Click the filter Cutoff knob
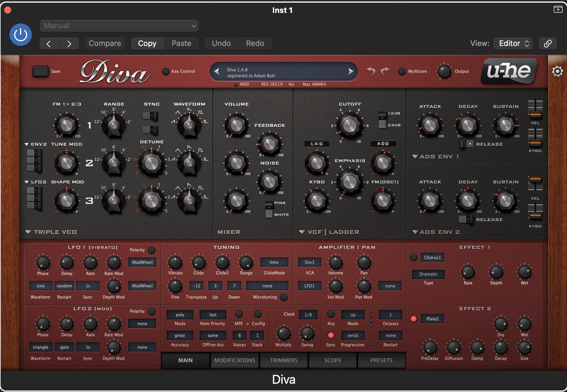Image resolution: width=567 pixels, height=392 pixels. click(350, 126)
